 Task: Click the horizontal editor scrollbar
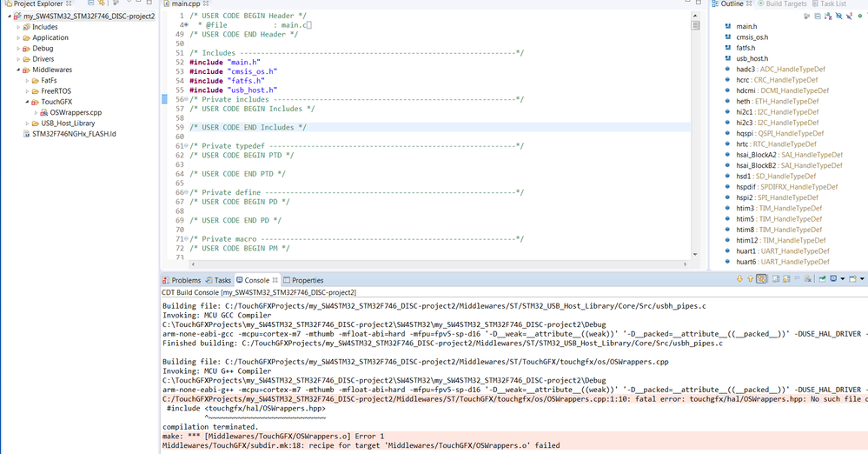[439, 264]
